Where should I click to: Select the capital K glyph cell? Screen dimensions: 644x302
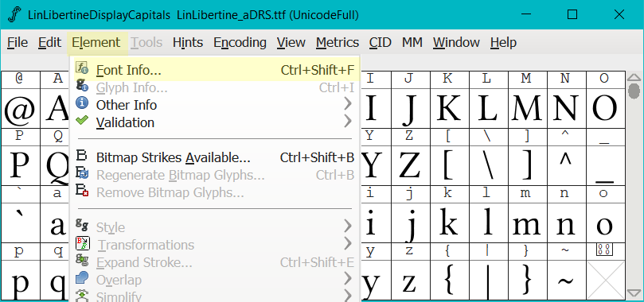450,108
